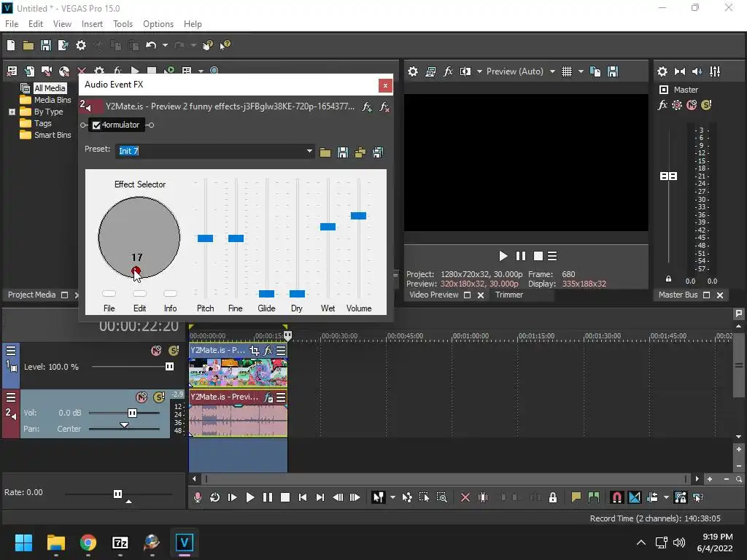Open the Split Screen View dropdown arrow
747x560 pixels.
(479, 71)
